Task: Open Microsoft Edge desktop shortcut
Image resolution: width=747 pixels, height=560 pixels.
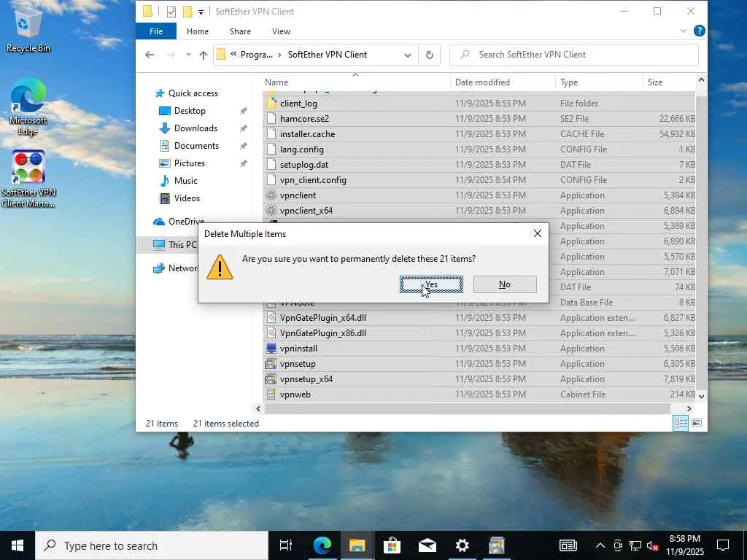Action: pyautogui.click(x=28, y=106)
